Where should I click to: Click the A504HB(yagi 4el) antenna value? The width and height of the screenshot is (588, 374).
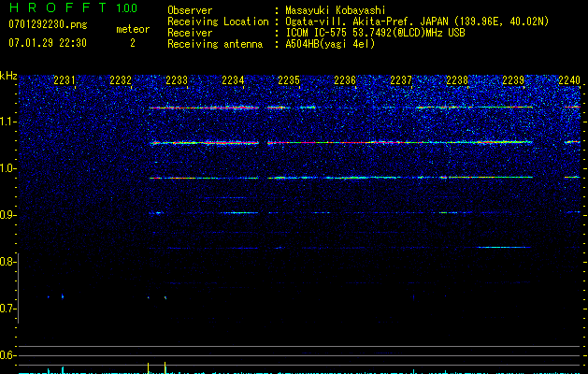[330, 44]
